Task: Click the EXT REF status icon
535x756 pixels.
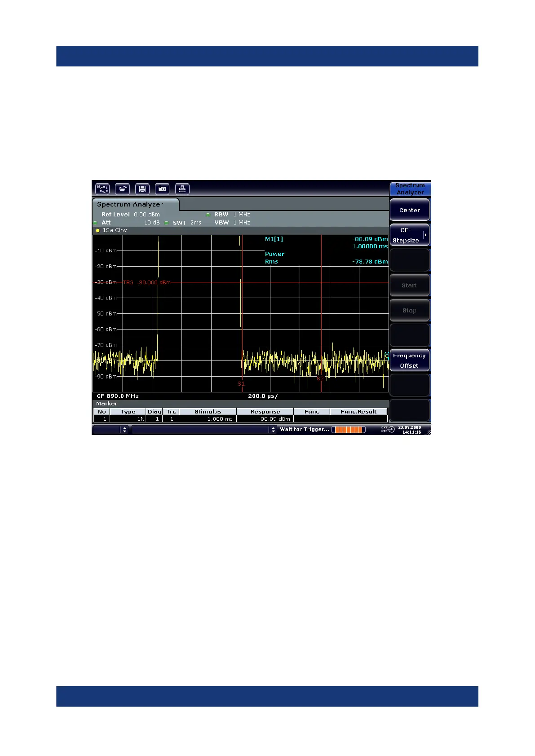Action: pyautogui.click(x=388, y=430)
